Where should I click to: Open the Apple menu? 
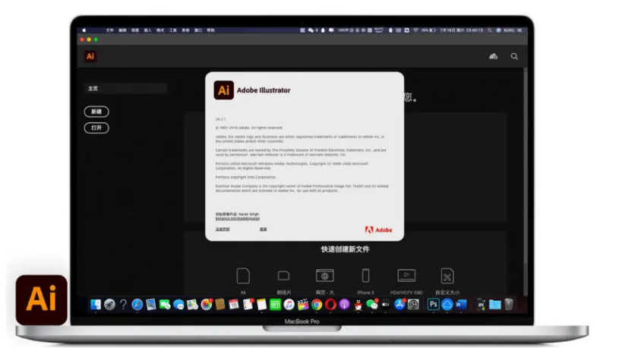(x=84, y=30)
